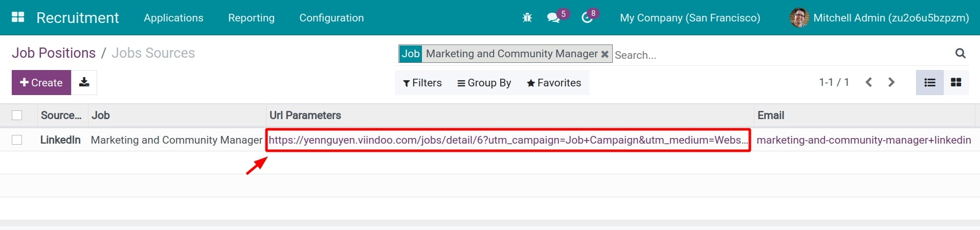
Task: Open the apps grid home menu icon
Action: pos(18,17)
